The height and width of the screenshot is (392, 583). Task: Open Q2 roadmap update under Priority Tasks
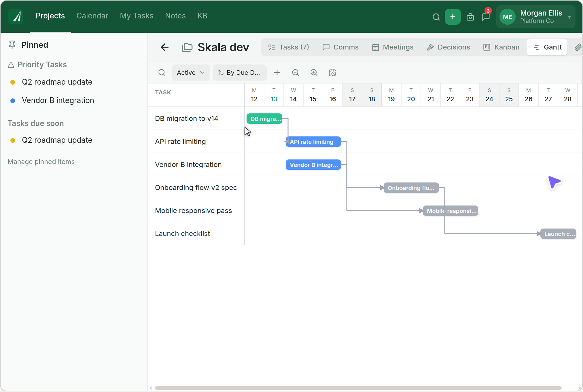57,82
